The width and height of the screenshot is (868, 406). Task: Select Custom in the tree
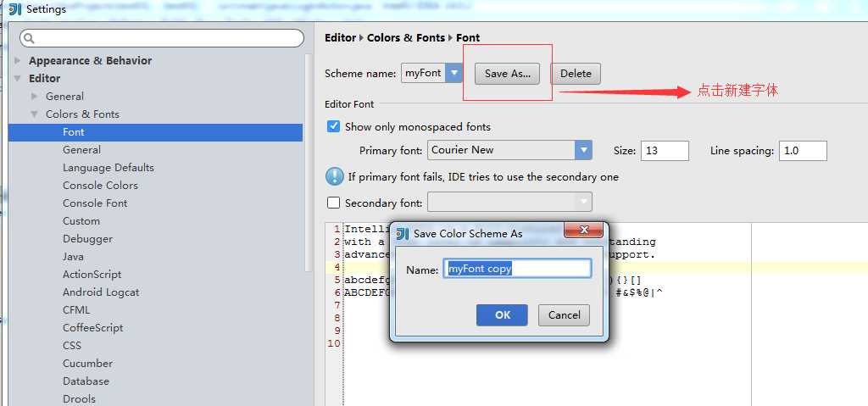(x=81, y=220)
